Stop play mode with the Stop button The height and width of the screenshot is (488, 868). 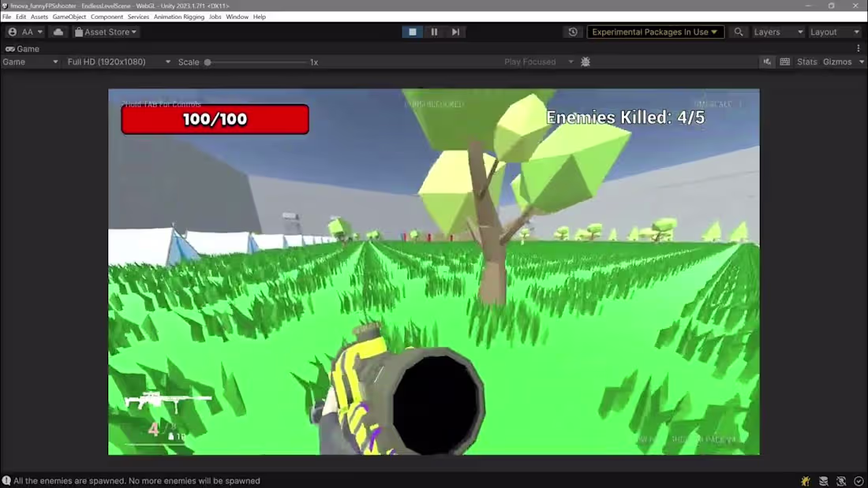click(413, 32)
